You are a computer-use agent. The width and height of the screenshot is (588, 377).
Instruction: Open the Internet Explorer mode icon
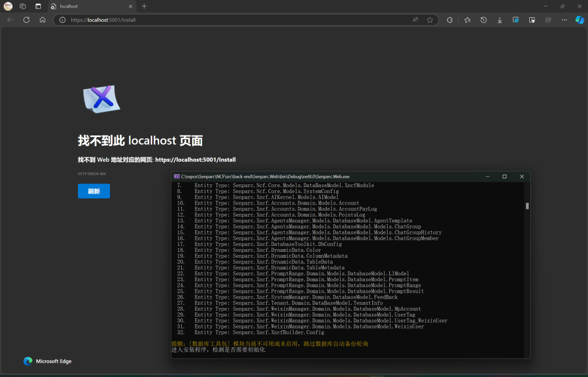click(516, 20)
